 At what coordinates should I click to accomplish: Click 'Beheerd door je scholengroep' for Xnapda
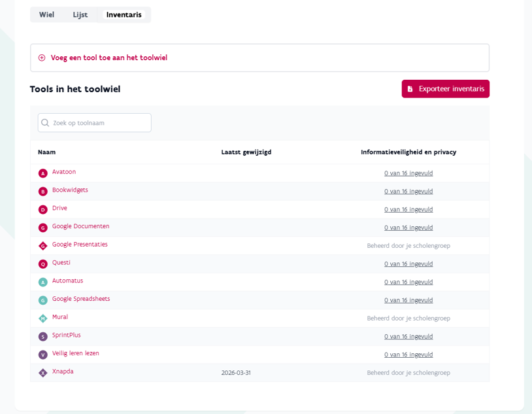pos(408,373)
